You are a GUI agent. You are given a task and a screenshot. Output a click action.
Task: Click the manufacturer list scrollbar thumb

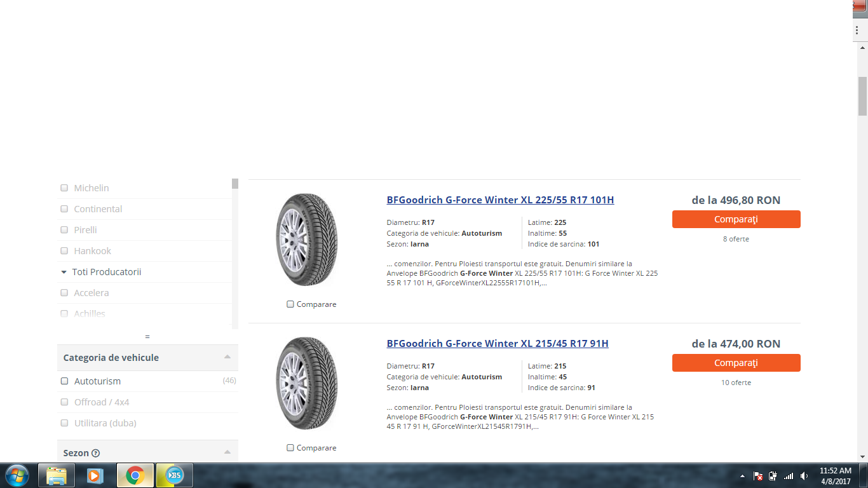(x=235, y=184)
